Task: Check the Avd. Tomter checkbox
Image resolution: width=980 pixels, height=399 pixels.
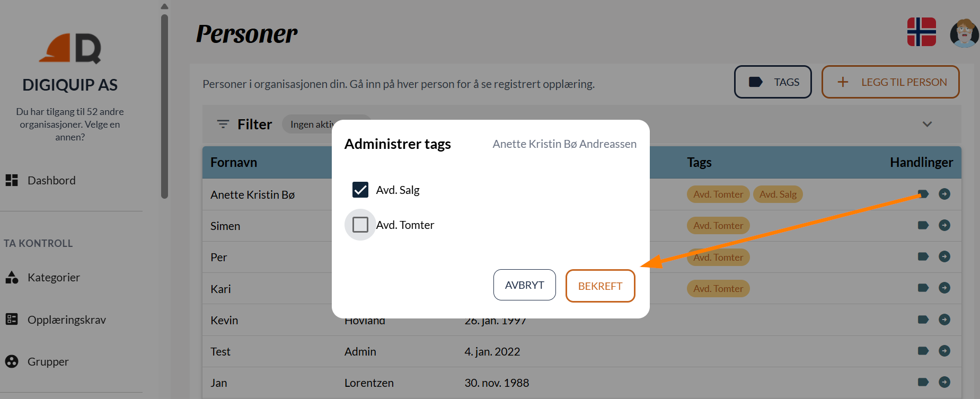Action: coord(360,225)
